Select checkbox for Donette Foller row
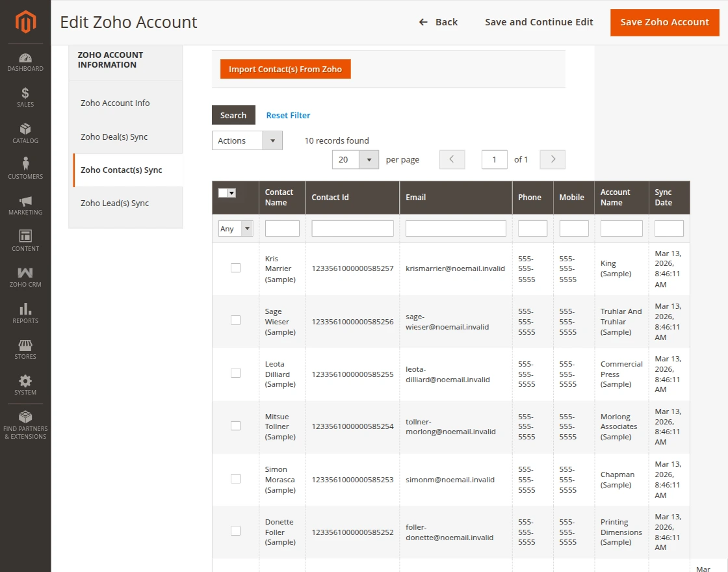 (235, 530)
